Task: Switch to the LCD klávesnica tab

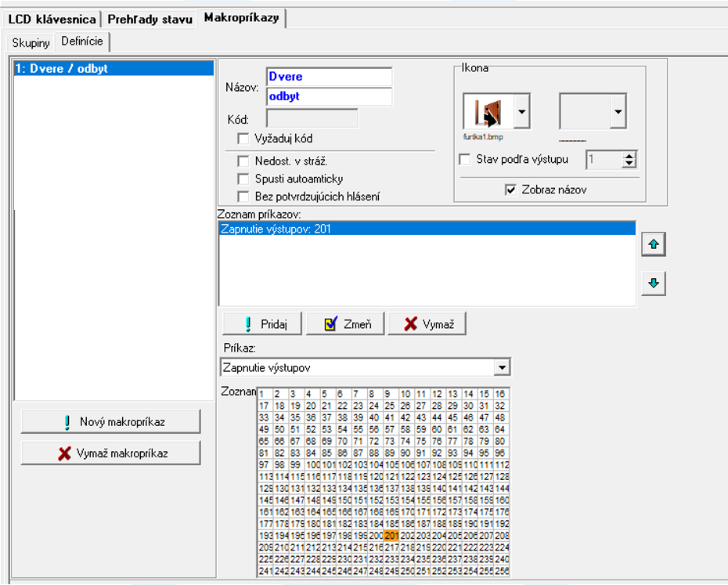Action: [x=52, y=19]
